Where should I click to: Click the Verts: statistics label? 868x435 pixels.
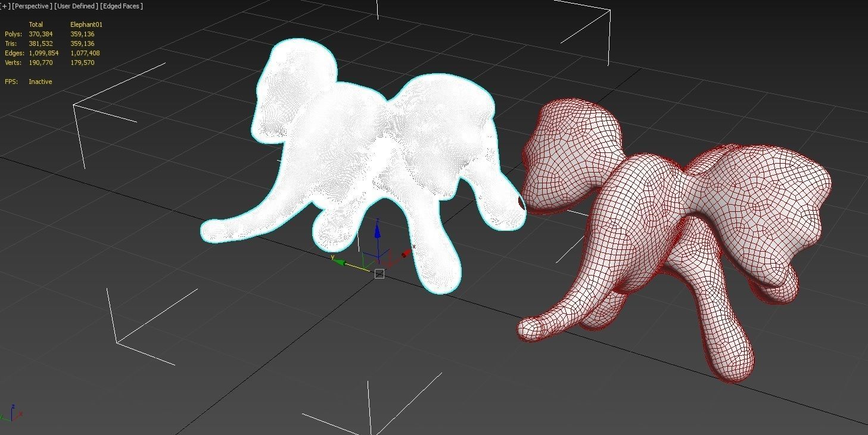pyautogui.click(x=13, y=62)
